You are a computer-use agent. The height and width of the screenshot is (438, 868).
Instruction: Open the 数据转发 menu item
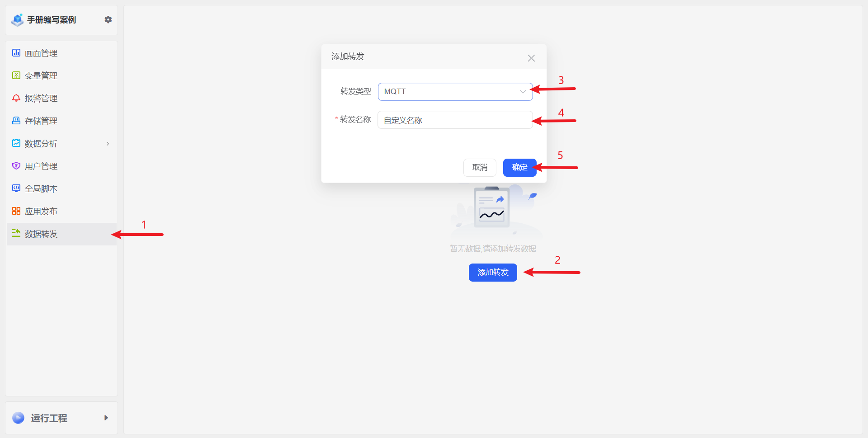pyautogui.click(x=41, y=234)
